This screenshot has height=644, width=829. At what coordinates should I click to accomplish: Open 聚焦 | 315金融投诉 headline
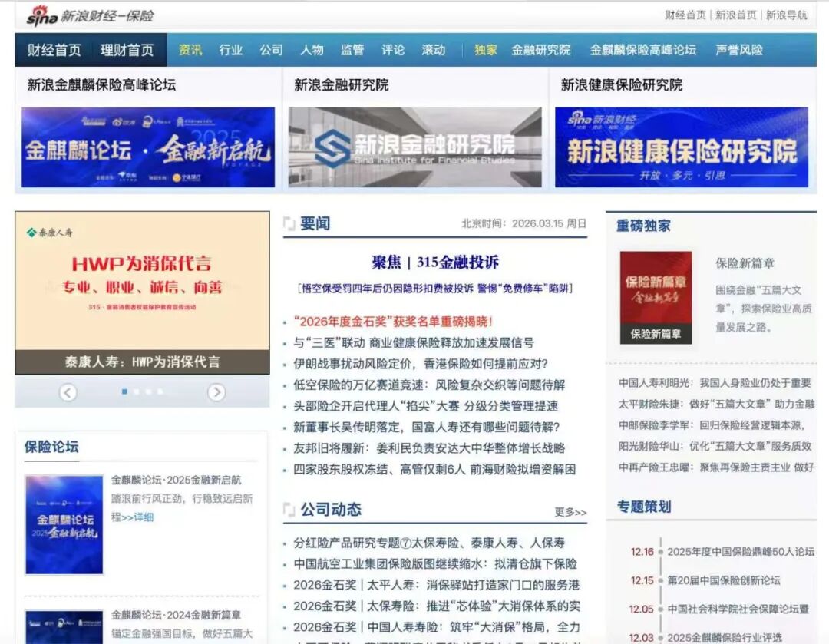434,263
